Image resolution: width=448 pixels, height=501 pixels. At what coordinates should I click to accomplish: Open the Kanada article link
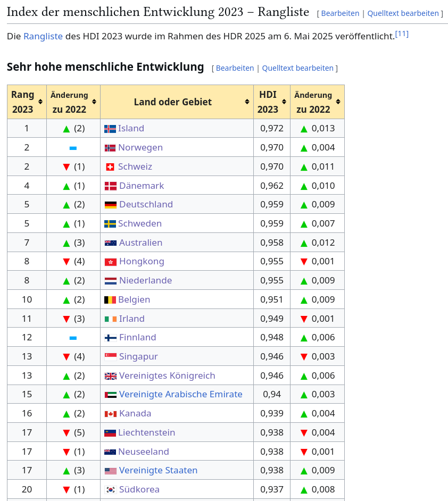pos(135,413)
